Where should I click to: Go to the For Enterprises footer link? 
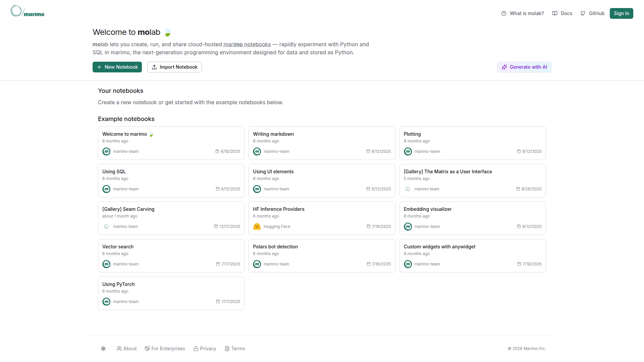coord(165,349)
